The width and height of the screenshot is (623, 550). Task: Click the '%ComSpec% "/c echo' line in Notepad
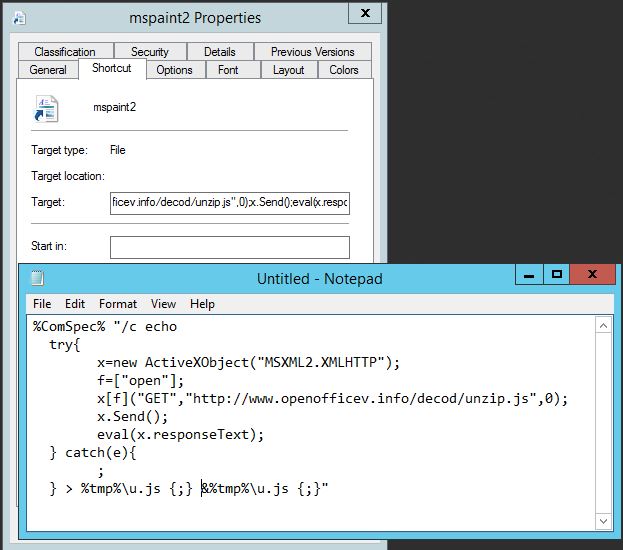[x=105, y=327]
